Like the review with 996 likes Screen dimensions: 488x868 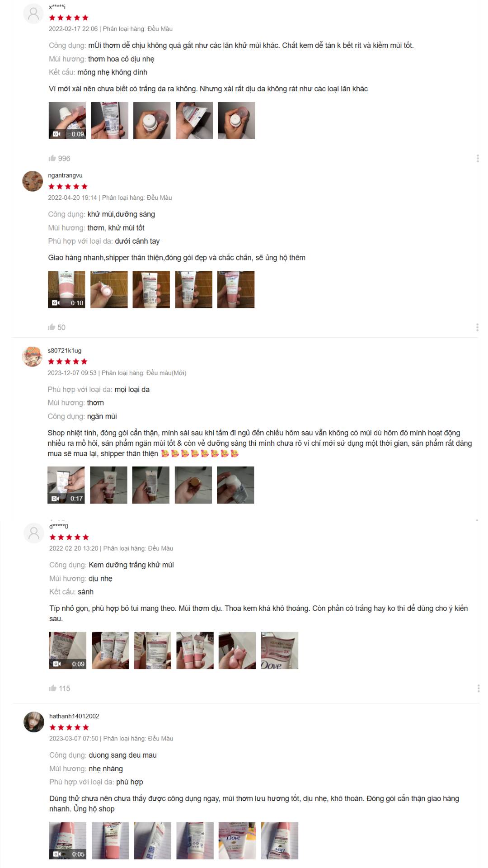[52, 158]
